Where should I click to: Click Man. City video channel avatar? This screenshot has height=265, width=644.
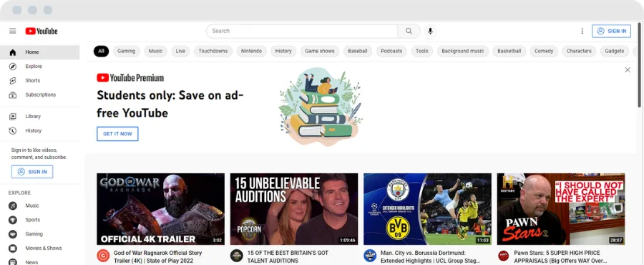(x=370, y=256)
